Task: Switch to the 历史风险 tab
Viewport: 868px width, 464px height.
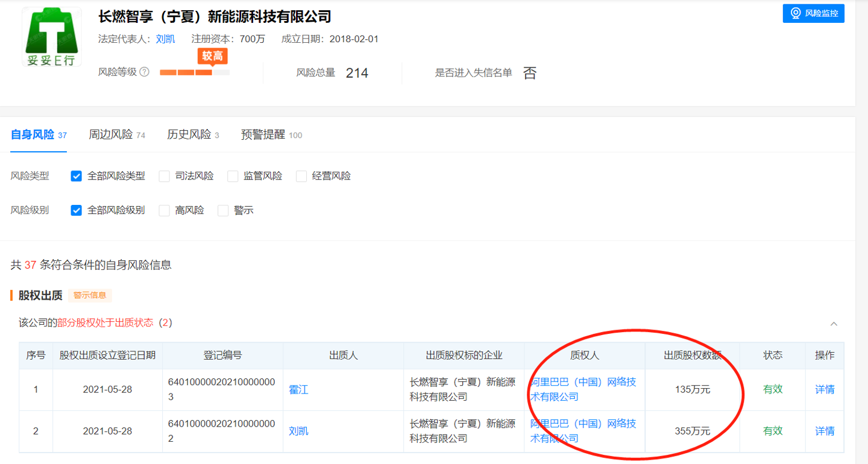Action: (193, 135)
